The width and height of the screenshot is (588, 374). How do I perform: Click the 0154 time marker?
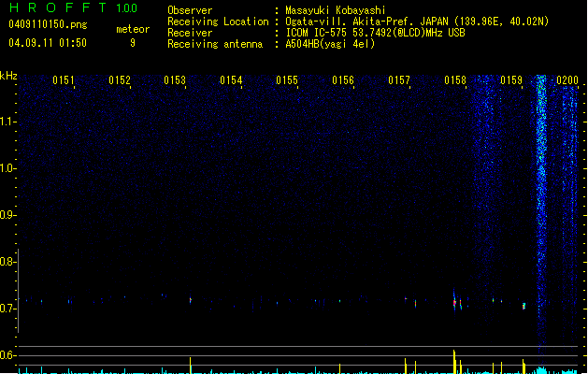click(232, 79)
